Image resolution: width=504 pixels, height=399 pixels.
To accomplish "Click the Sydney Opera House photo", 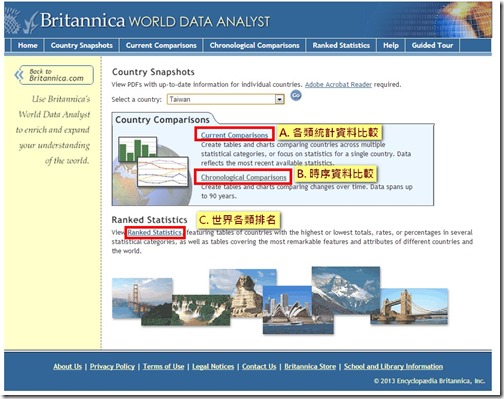I will (297, 310).
